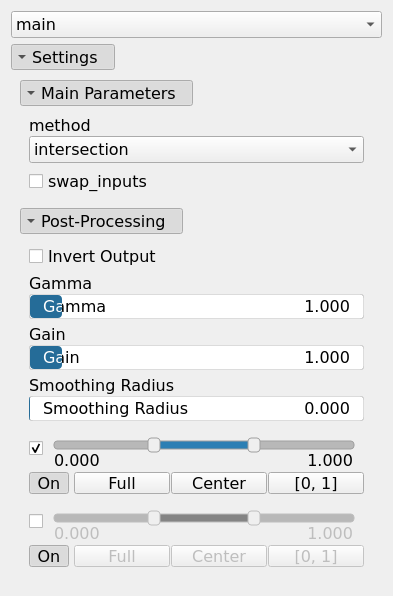Enable the swap_inputs checkbox
This screenshot has height=596, width=393.
36,181
